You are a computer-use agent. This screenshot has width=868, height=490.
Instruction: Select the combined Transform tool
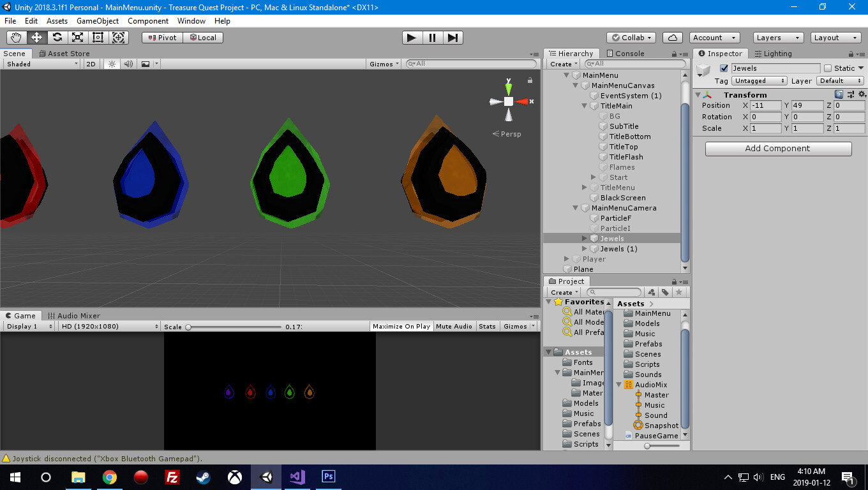119,38
